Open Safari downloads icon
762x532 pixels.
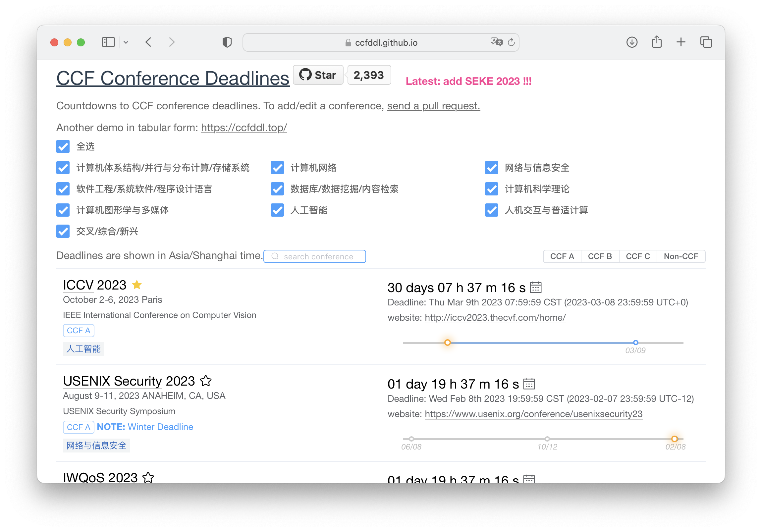(631, 42)
